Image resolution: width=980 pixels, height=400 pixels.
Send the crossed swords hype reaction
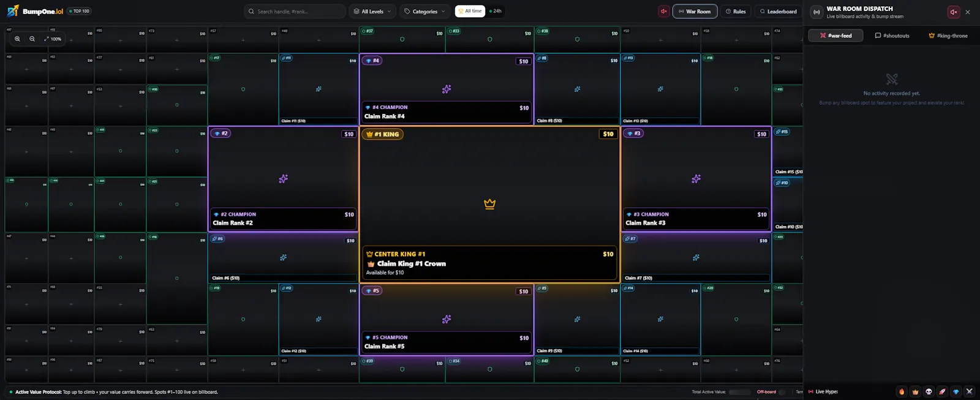click(969, 391)
